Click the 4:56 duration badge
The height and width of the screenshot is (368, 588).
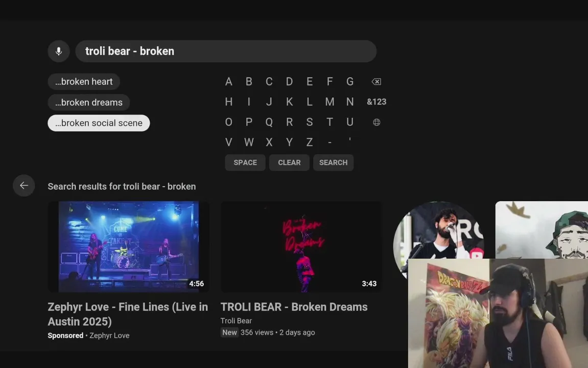click(197, 284)
